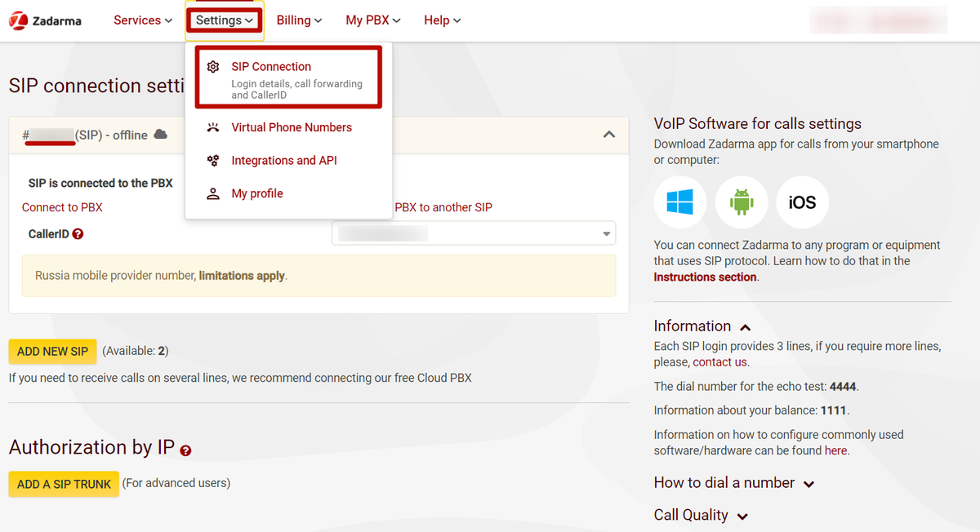Click the Services menu chevron
The width and height of the screenshot is (980, 532).
tap(168, 21)
